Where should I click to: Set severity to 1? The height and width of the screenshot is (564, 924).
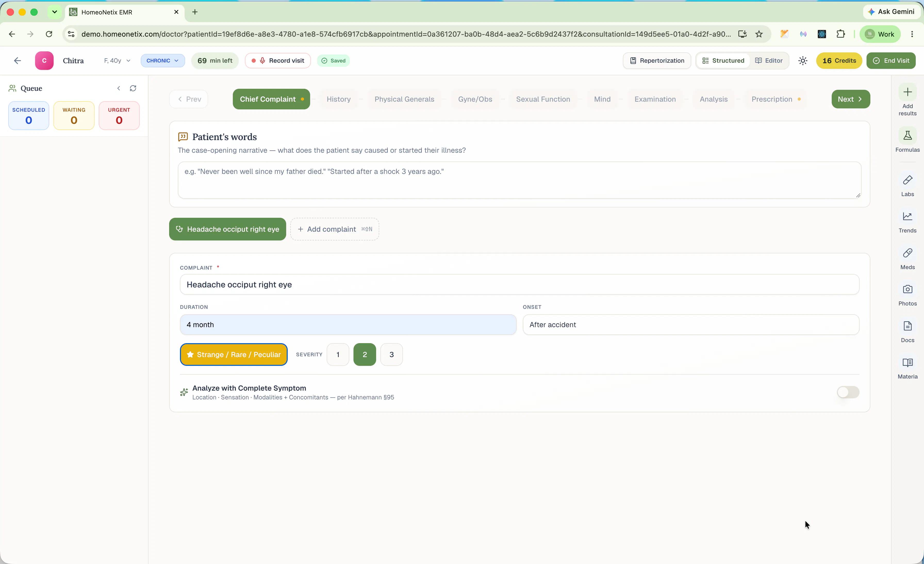[x=337, y=354]
